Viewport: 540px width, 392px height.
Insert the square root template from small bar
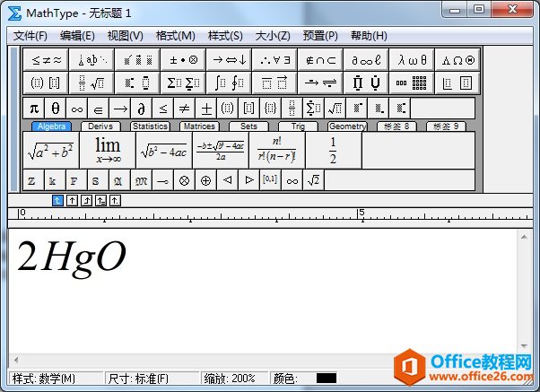point(335,109)
